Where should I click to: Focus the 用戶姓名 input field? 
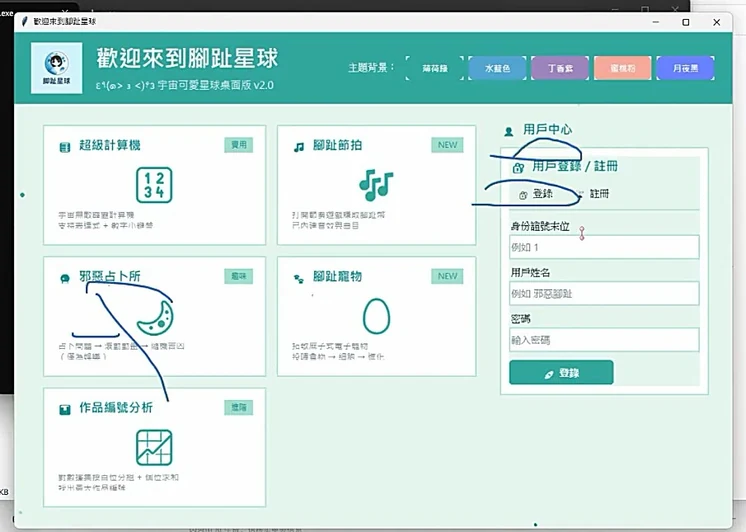click(x=604, y=293)
